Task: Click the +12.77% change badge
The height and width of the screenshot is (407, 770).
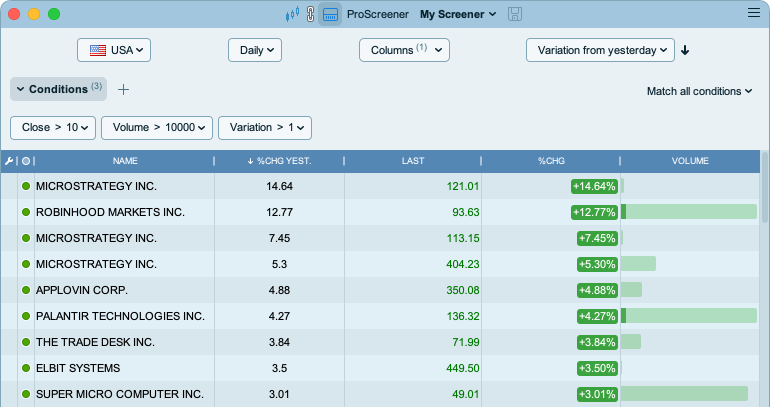Action: click(x=594, y=212)
